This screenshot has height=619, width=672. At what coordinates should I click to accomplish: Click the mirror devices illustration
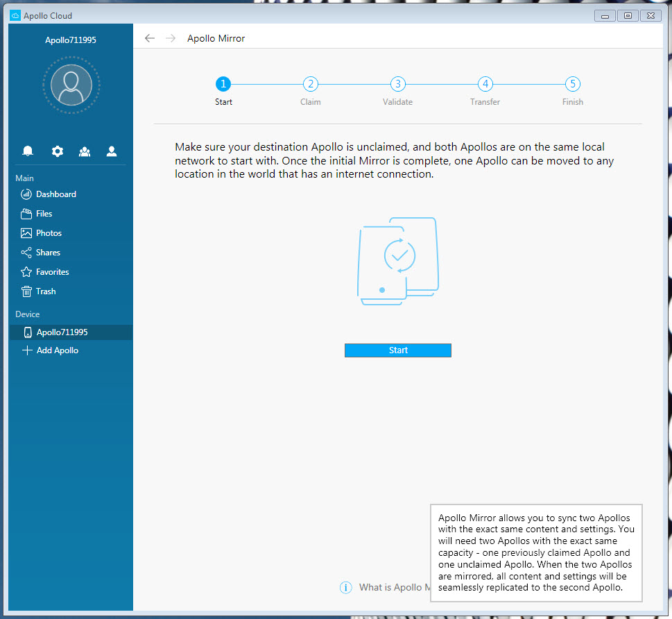coord(398,261)
